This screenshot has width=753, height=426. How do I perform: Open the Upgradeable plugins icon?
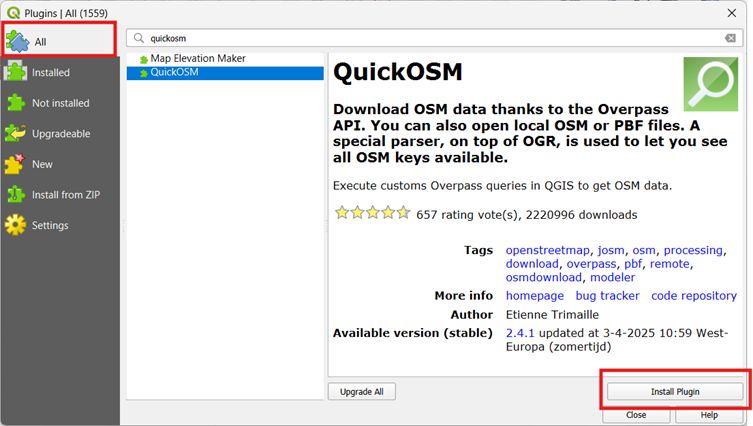pyautogui.click(x=16, y=133)
